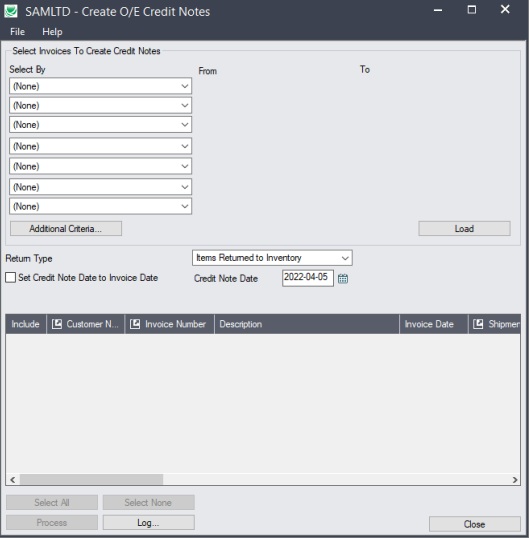Open the Log dialog
This screenshot has height=538, width=529.
point(149,522)
